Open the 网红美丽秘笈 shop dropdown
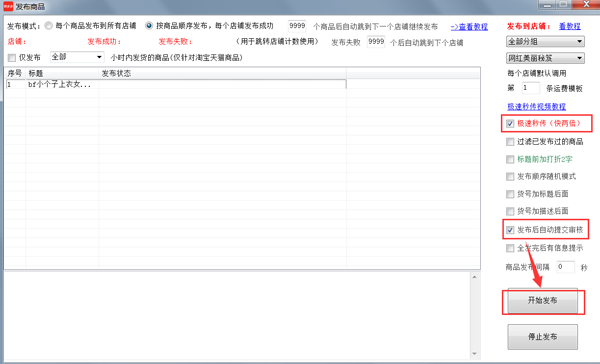 [545, 58]
